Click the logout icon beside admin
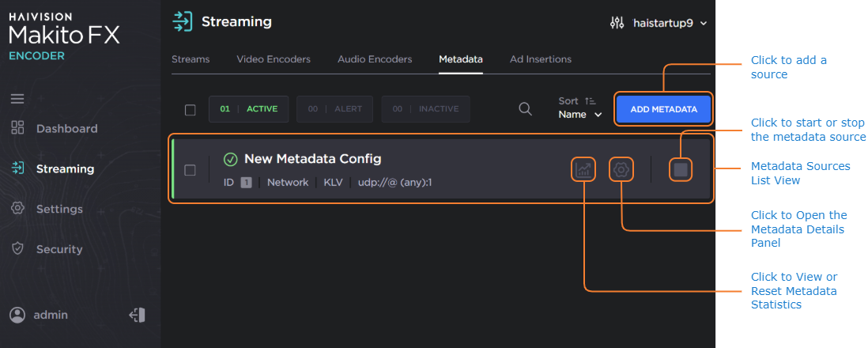 (137, 315)
